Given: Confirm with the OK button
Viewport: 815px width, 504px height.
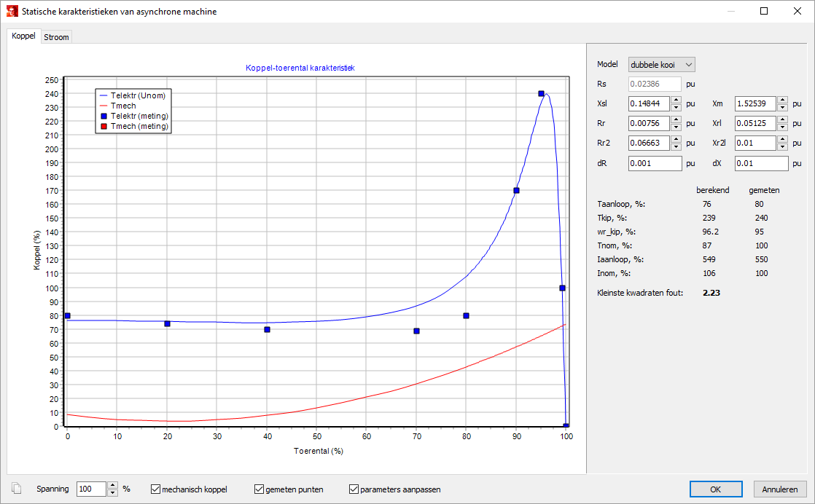Looking at the screenshot, I should click(x=716, y=489).
